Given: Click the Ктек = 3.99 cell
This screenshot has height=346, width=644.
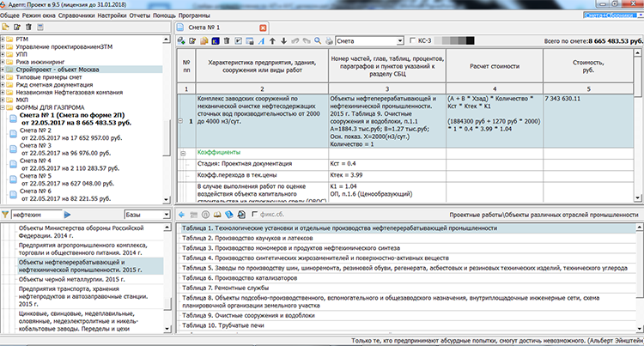Looking at the screenshot, I should 387,175.
